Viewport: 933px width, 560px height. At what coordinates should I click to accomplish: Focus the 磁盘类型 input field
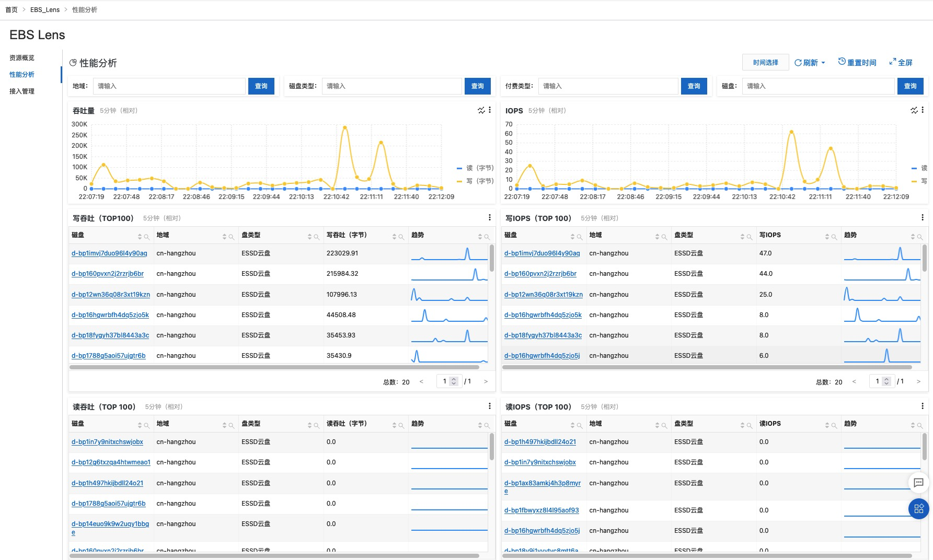tap(392, 86)
